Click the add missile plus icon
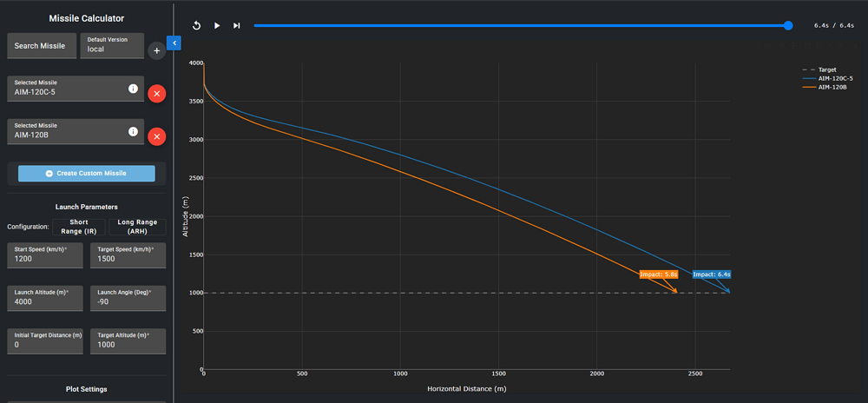868x403 pixels. pos(156,51)
